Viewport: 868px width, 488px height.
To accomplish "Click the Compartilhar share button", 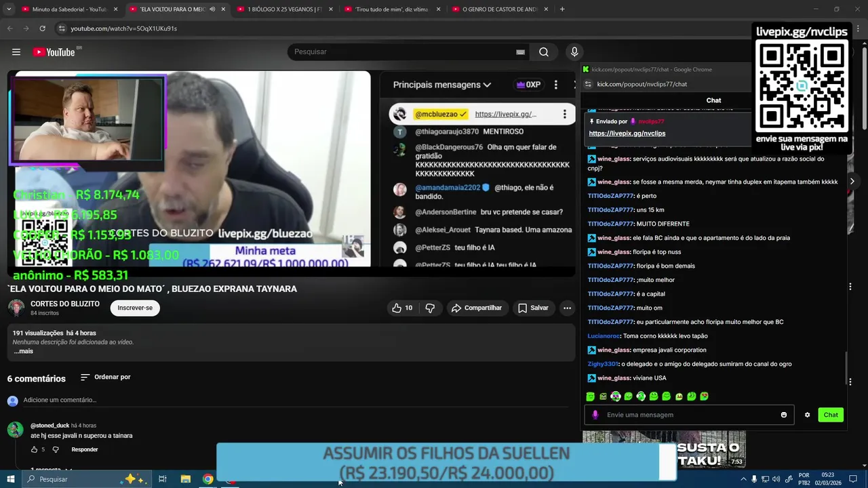I will (x=476, y=308).
